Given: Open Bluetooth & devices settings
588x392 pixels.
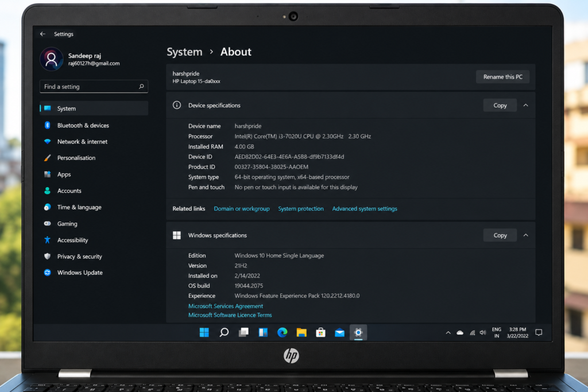Looking at the screenshot, I should pyautogui.click(x=94, y=125).
